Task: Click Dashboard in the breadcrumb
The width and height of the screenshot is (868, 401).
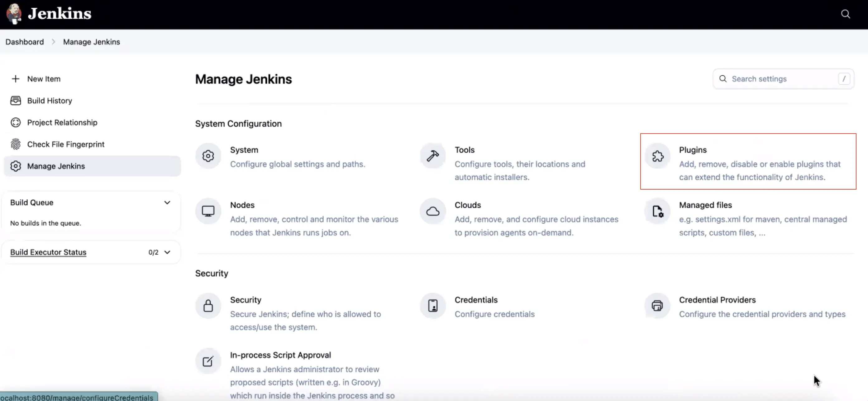Action: 25,42
